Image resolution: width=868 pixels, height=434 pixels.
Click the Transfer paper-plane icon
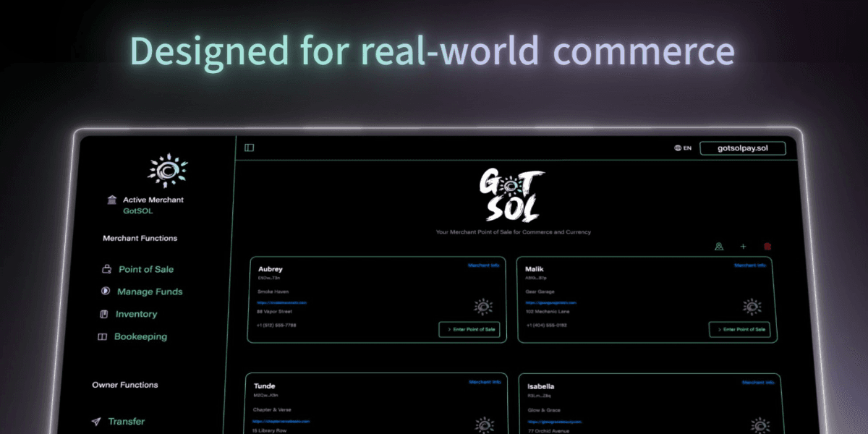tap(95, 421)
